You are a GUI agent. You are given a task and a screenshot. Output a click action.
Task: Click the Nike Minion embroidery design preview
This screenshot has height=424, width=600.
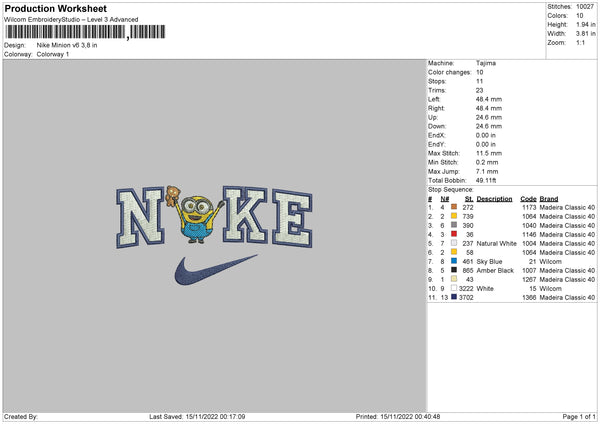pyautogui.click(x=214, y=236)
